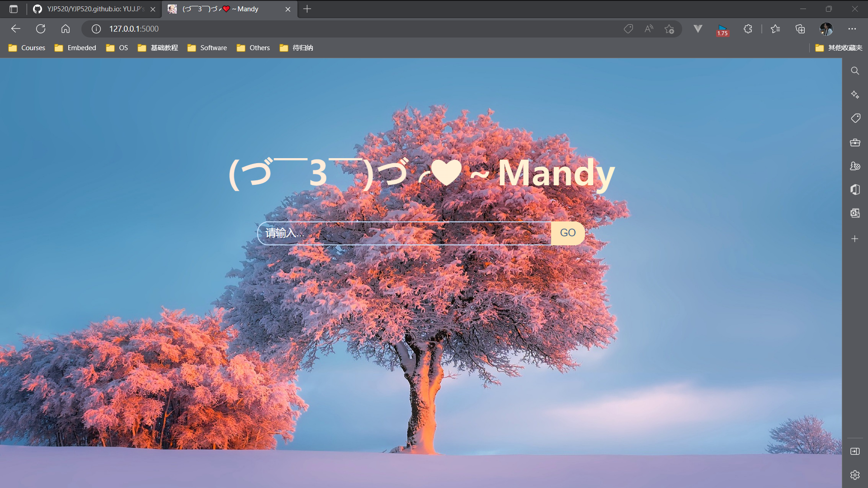Go to the browser home page
The height and width of the screenshot is (488, 868).
66,29
